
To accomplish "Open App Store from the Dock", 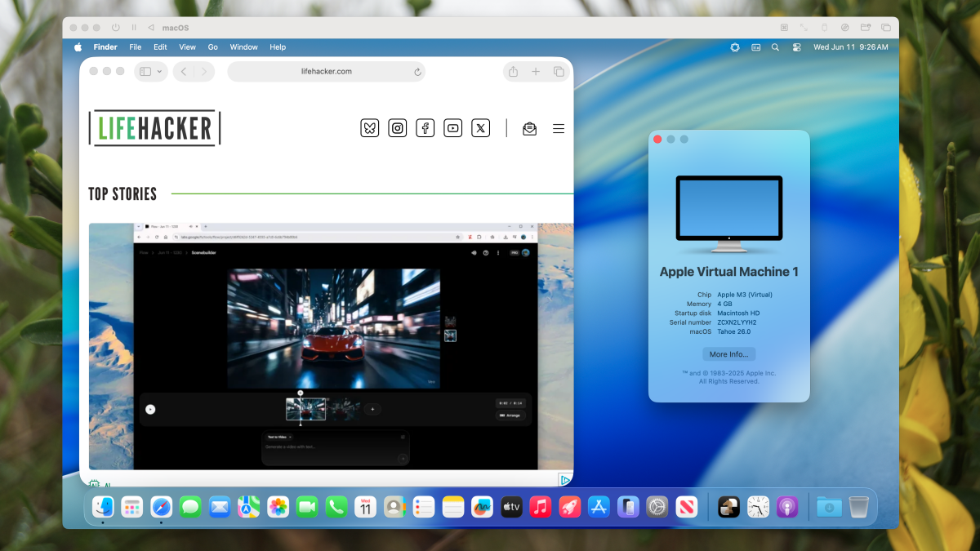I will tap(599, 507).
